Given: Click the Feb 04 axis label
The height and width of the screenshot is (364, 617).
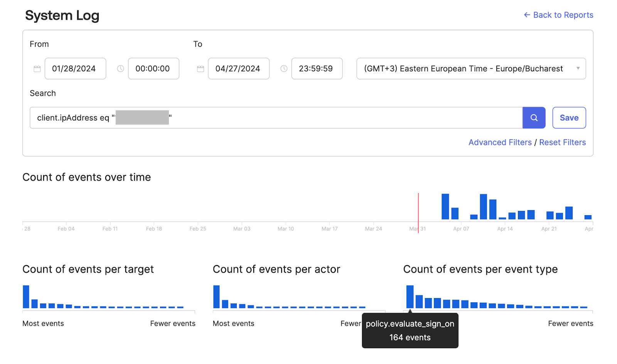Looking at the screenshot, I should pos(66,229).
